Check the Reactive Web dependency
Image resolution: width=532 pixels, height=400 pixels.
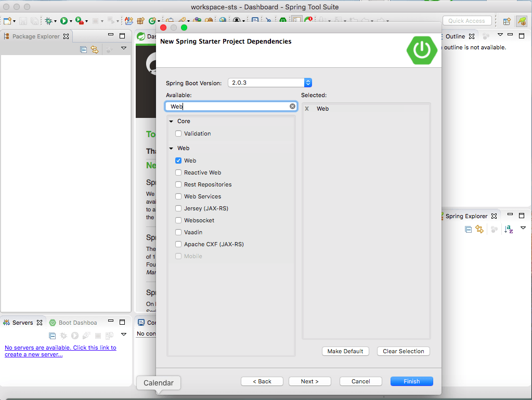(x=178, y=172)
